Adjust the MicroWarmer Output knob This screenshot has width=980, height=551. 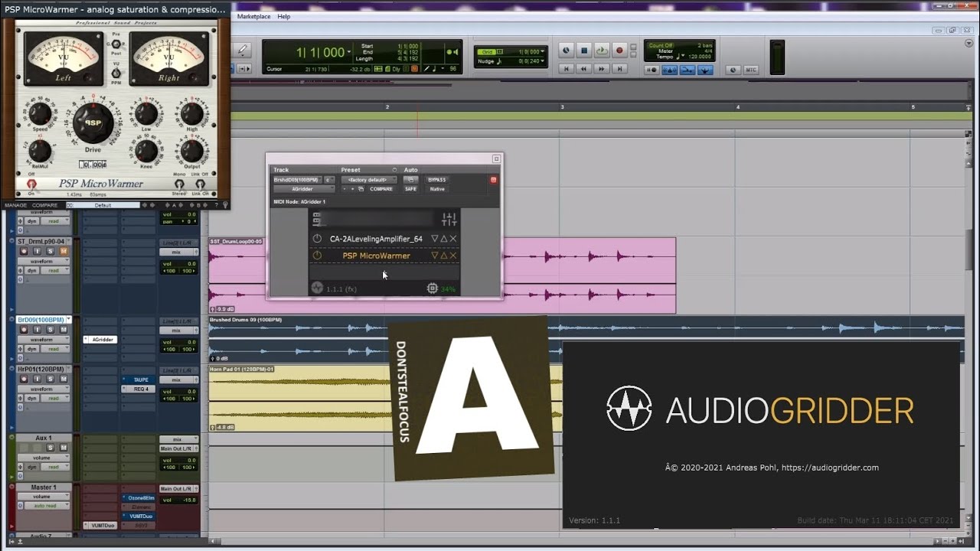pyautogui.click(x=191, y=150)
